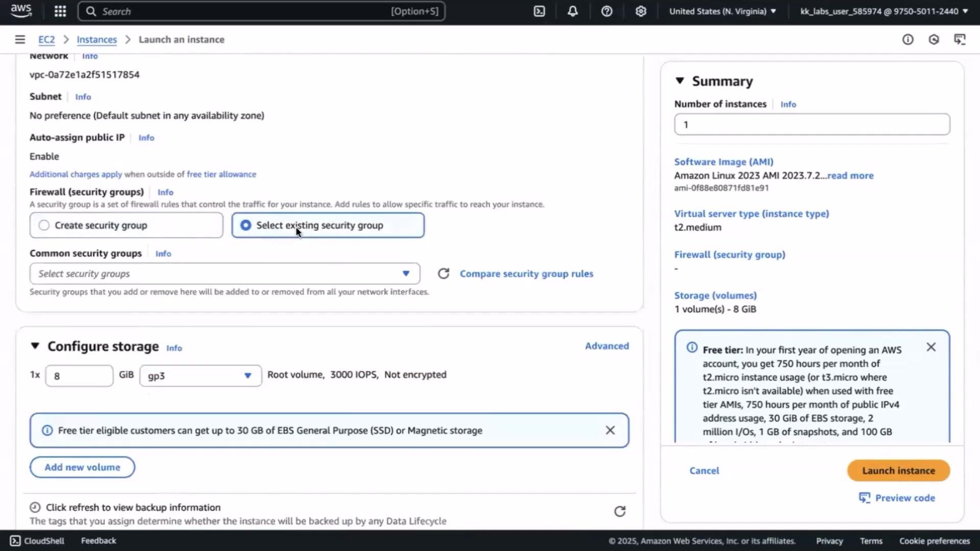This screenshot has height=551, width=980.
Task: Click Cancel in summary panel
Action: [x=704, y=470]
